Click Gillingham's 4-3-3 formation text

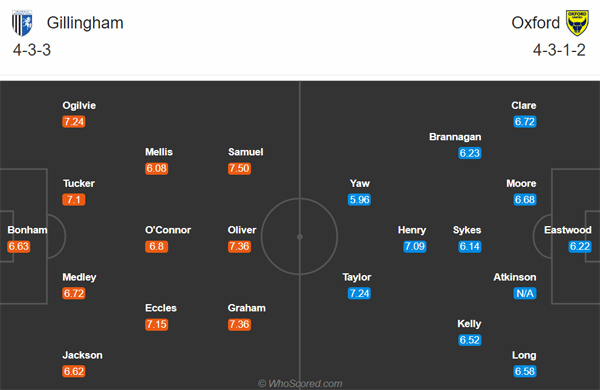click(x=32, y=50)
